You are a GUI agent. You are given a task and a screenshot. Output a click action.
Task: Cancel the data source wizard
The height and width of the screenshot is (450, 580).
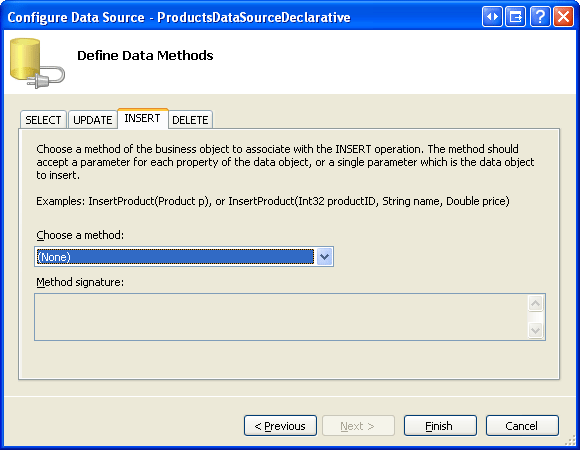tap(522, 426)
